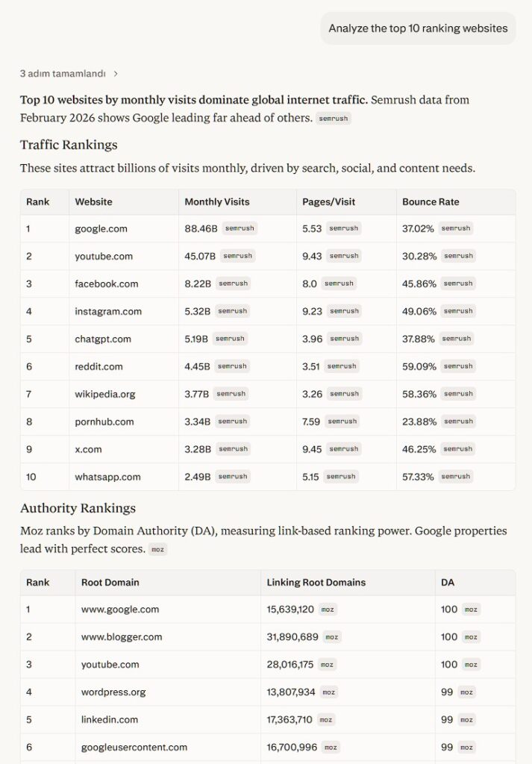This screenshot has height=764, width=532.
Task: Open the semrush citation in the intro paragraph
Action: point(333,118)
